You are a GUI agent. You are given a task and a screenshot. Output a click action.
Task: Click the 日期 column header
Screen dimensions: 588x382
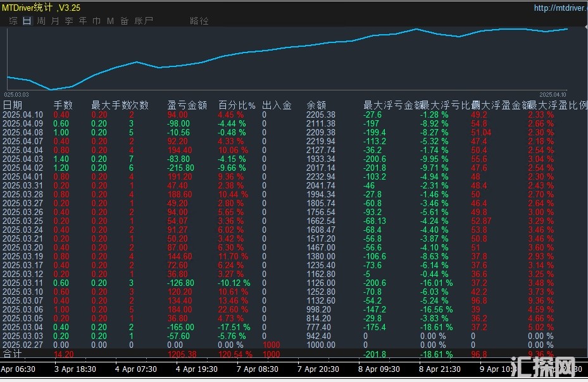[13, 105]
